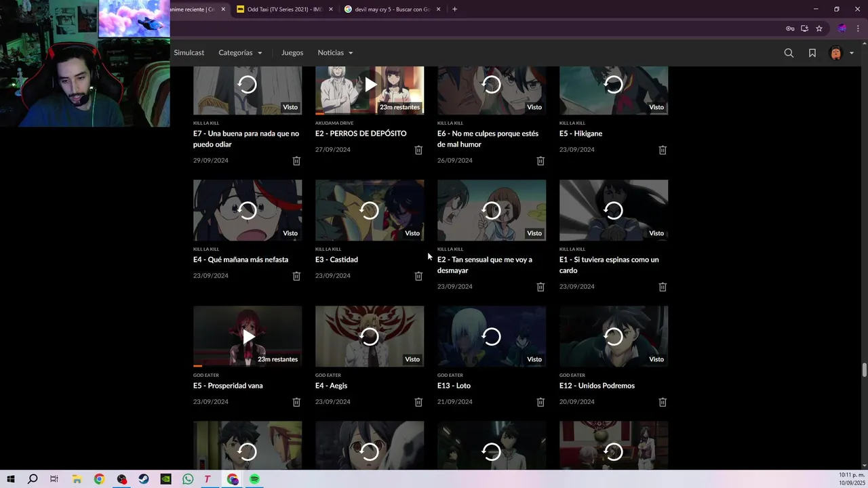Open the Juegos menu item

pos(292,53)
